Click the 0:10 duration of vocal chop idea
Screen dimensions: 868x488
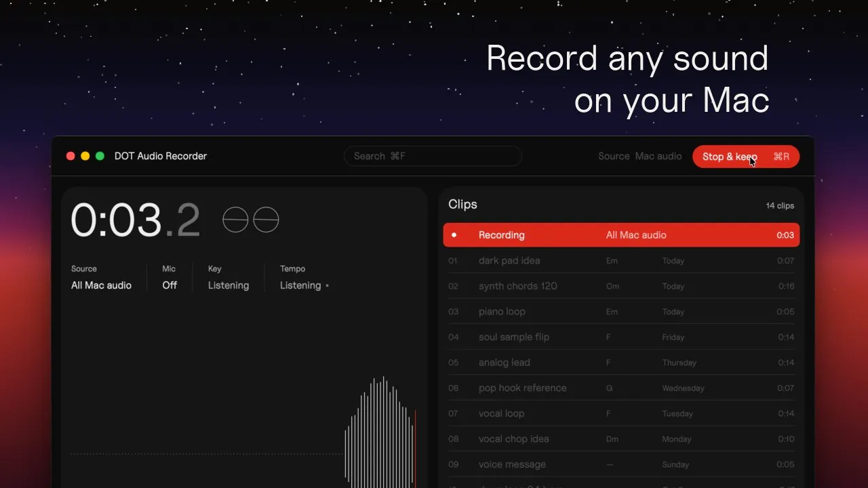[786, 439]
